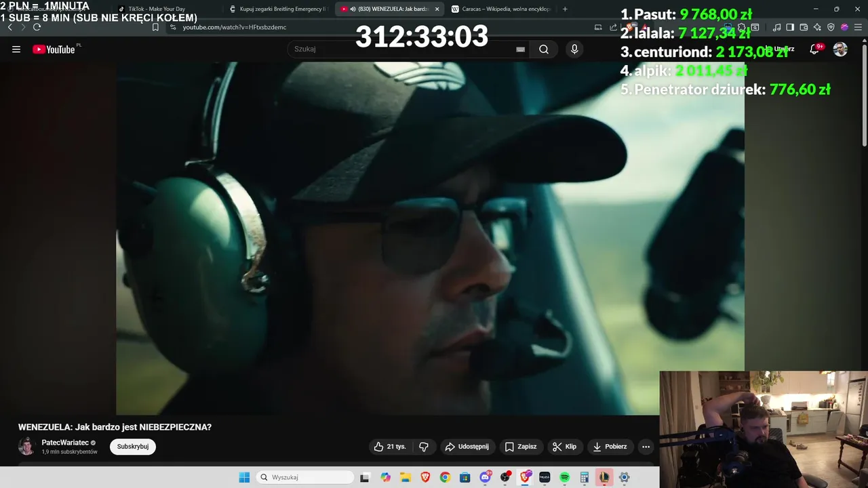Open OBS Studio from taskbar

pos(505,477)
